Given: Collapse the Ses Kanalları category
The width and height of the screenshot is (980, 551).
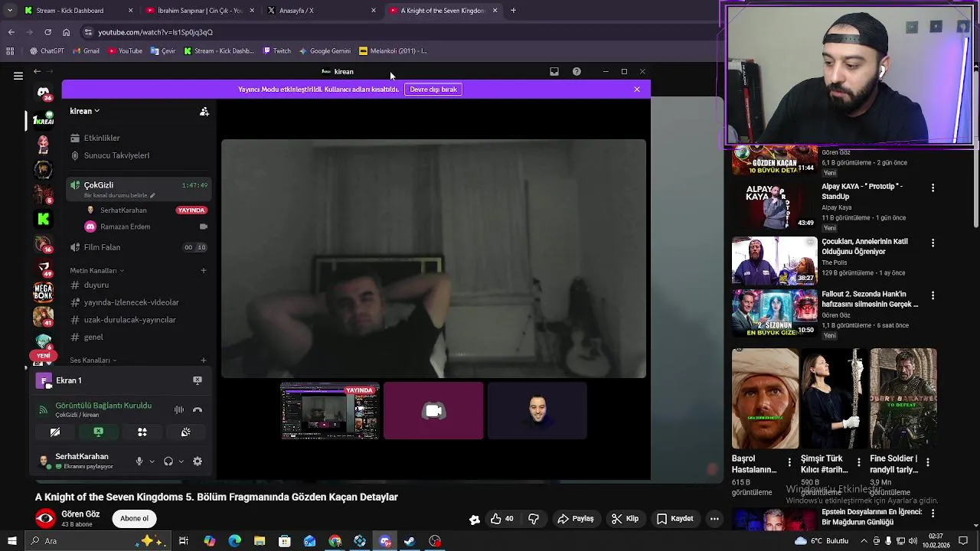Looking at the screenshot, I should (x=93, y=360).
